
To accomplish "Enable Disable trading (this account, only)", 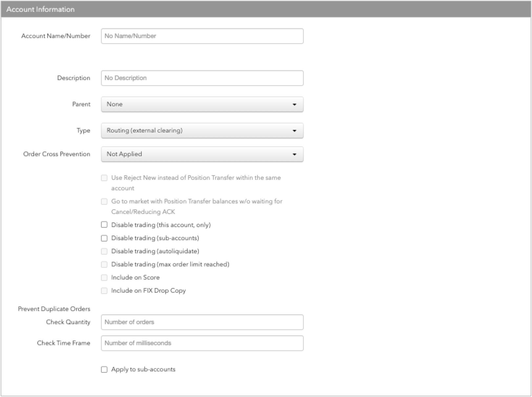I will pos(104,225).
